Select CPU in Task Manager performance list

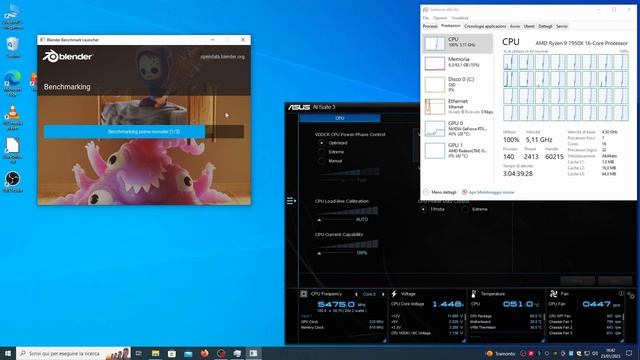(x=458, y=43)
